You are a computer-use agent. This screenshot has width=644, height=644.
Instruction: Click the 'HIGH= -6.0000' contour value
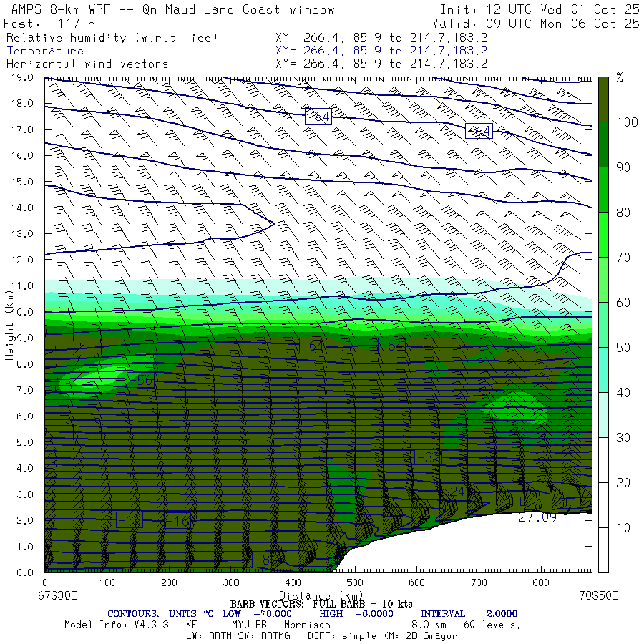(x=356, y=614)
